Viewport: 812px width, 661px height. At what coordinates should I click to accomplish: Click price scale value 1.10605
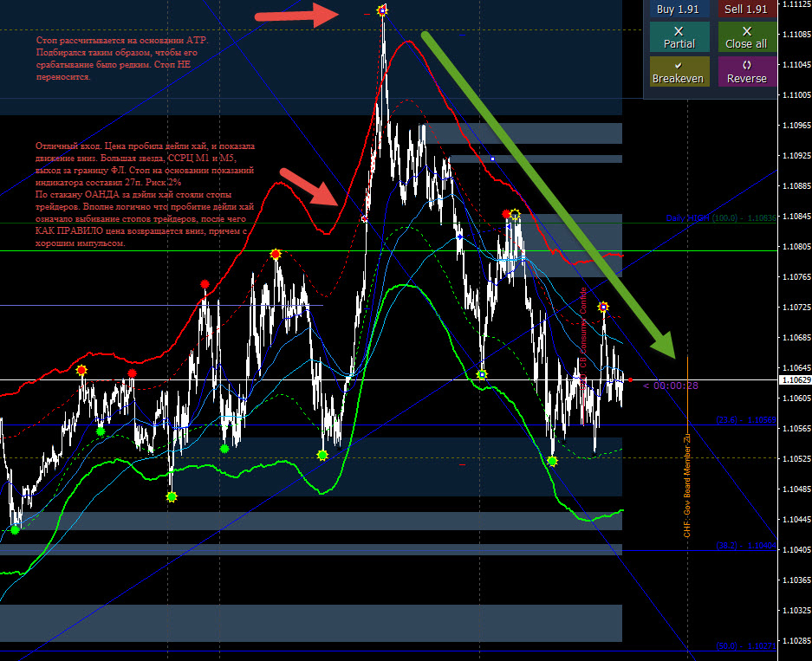[x=796, y=398]
